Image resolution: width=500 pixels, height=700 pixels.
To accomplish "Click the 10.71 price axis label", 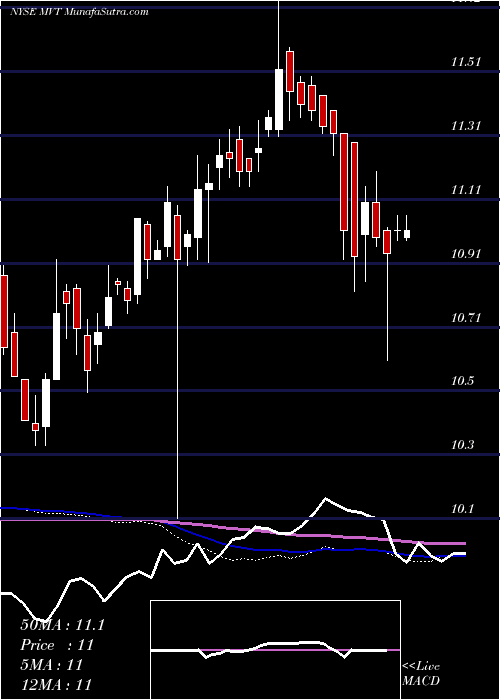I will click(x=467, y=318).
